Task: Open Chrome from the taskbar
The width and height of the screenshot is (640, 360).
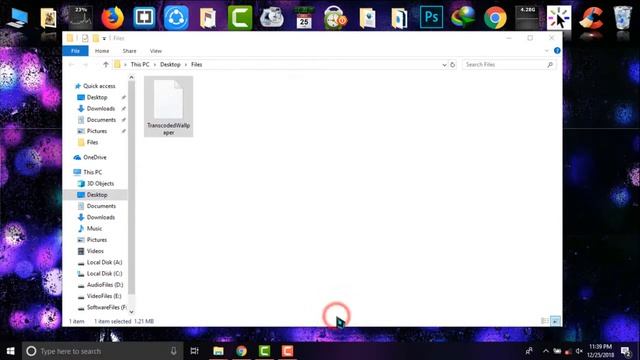Action: click(x=241, y=351)
